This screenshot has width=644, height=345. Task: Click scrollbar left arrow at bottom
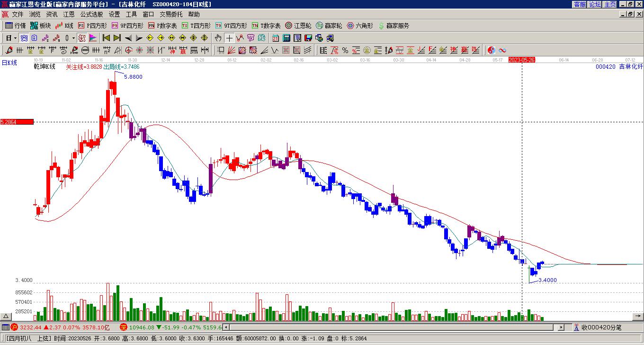[226, 327]
